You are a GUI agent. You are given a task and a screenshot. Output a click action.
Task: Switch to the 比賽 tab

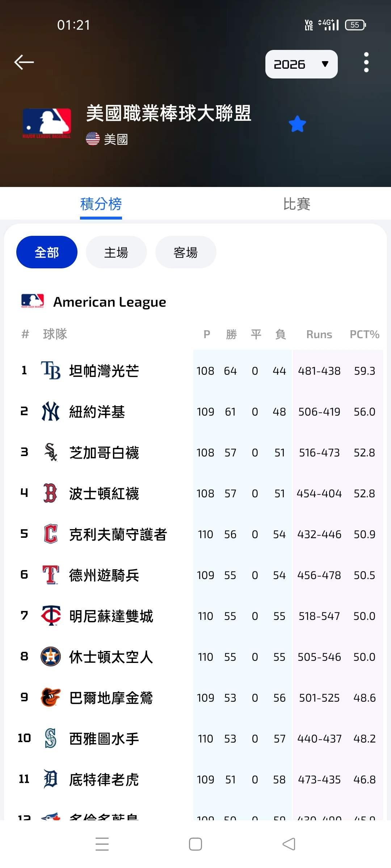pyautogui.click(x=297, y=204)
